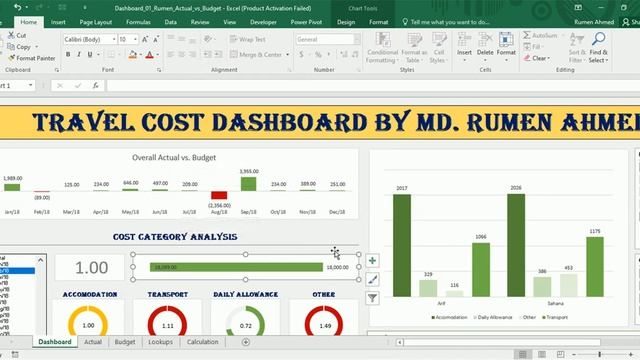640x360 pixels.
Task: Open Conditional Formatting menu
Action: pyautogui.click(x=382, y=47)
